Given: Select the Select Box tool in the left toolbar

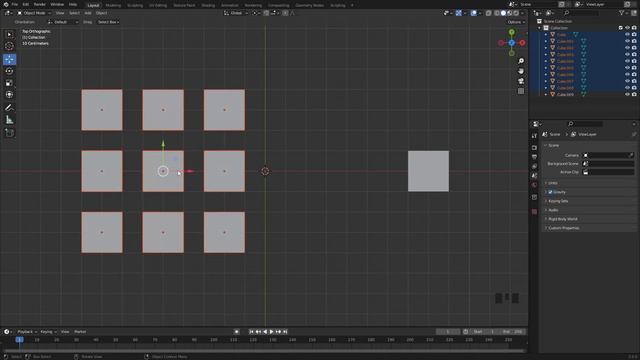Looking at the screenshot, I should (x=9, y=35).
